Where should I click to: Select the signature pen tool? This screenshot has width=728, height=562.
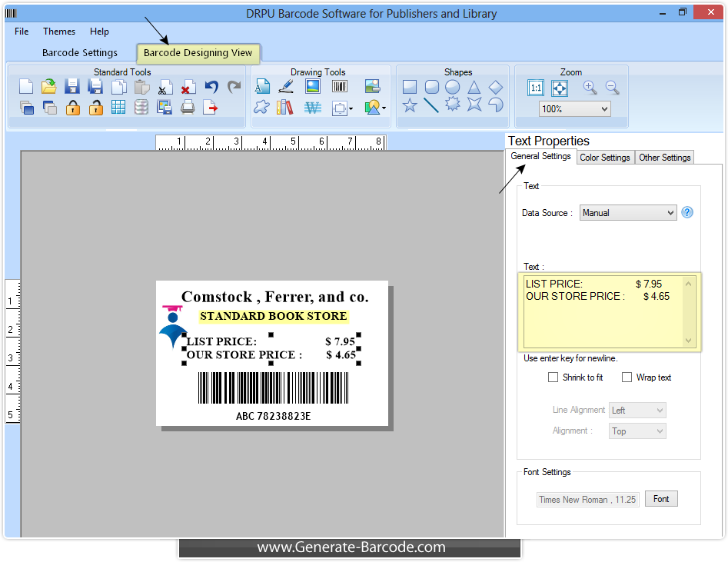coord(286,87)
